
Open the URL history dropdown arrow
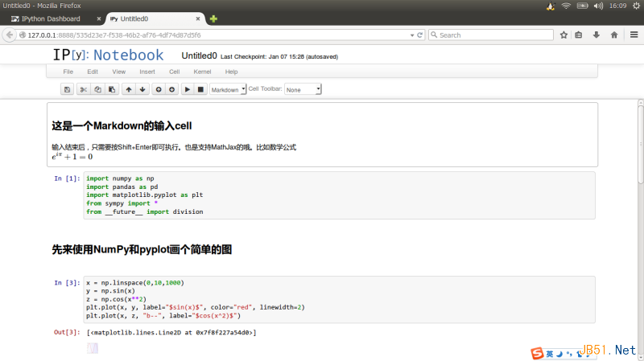pyautogui.click(x=412, y=35)
